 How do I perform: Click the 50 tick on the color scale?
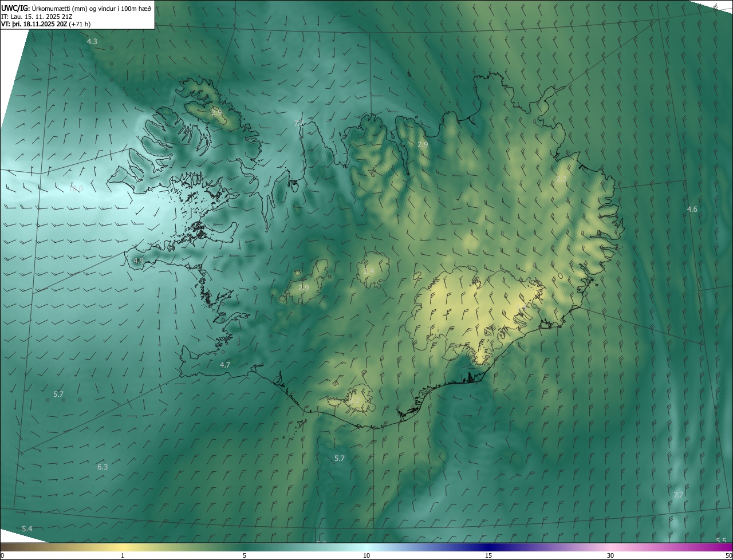click(x=728, y=555)
